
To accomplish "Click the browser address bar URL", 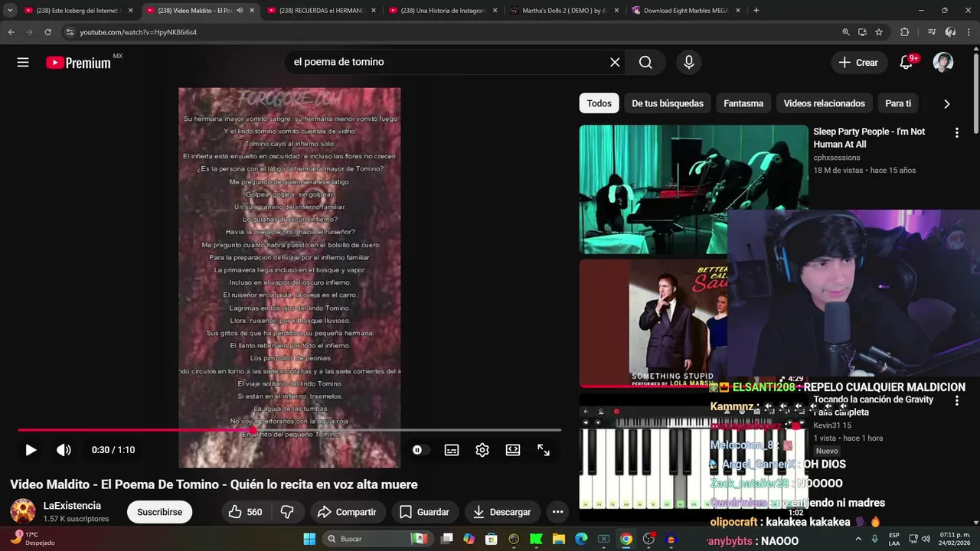I will 139,32.
